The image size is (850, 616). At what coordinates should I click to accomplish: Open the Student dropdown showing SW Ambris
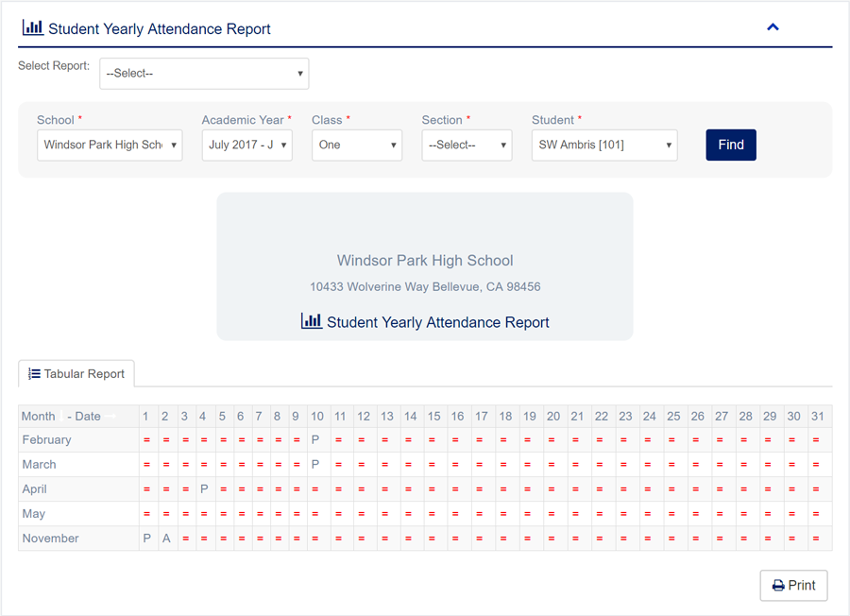(604, 145)
